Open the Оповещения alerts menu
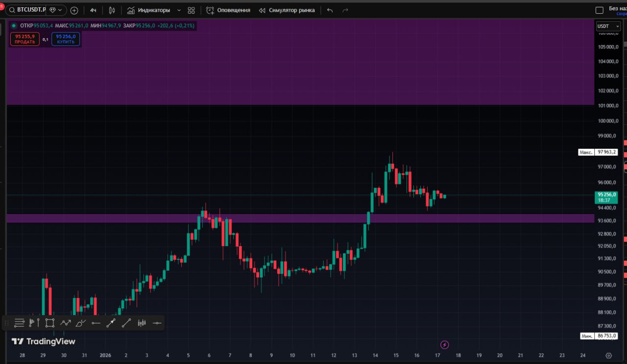This screenshot has height=364, width=627. [228, 10]
